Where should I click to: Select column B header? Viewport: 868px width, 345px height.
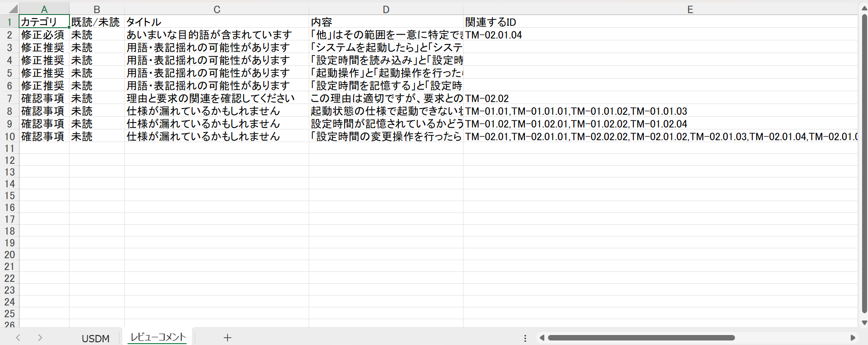[97, 9]
